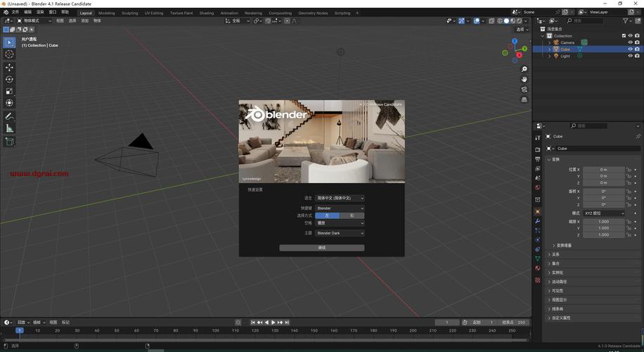Open the Scene properties tab

click(x=538, y=177)
